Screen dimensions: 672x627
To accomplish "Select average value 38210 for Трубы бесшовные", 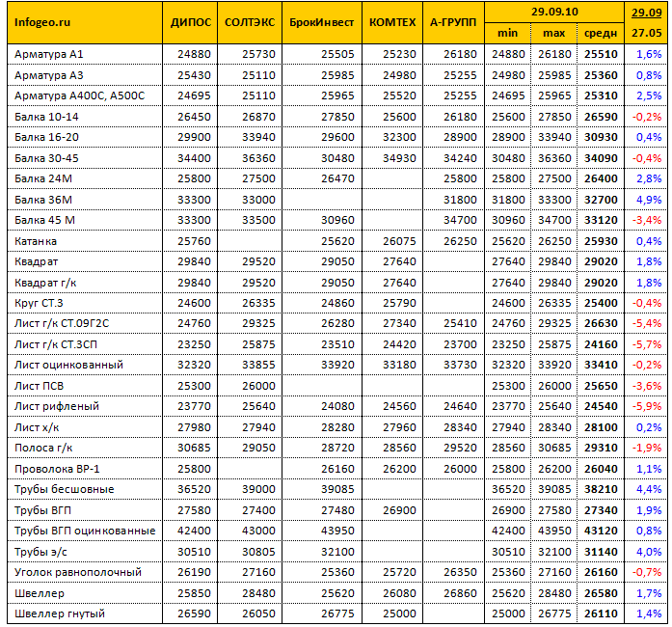I will coord(601,489).
